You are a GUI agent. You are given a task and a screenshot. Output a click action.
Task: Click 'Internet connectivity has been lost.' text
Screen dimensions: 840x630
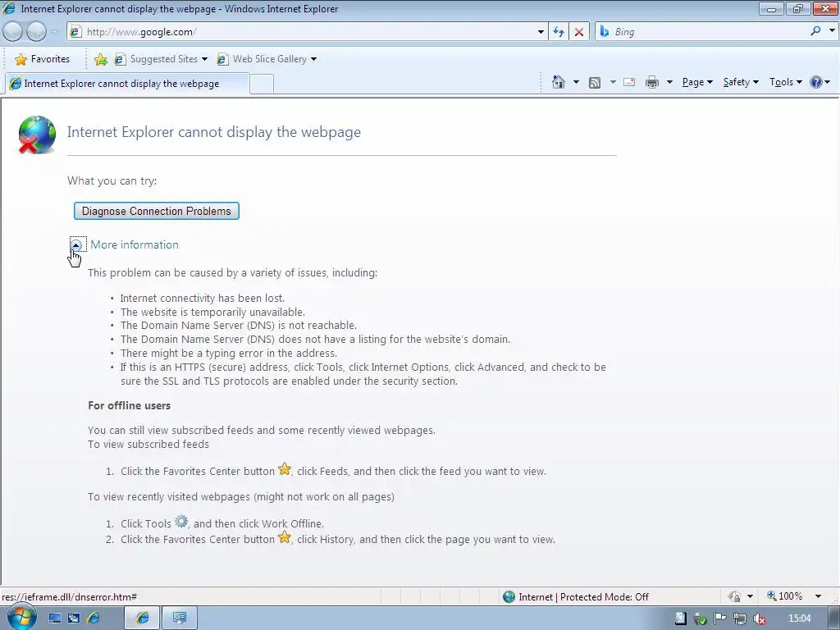(203, 299)
